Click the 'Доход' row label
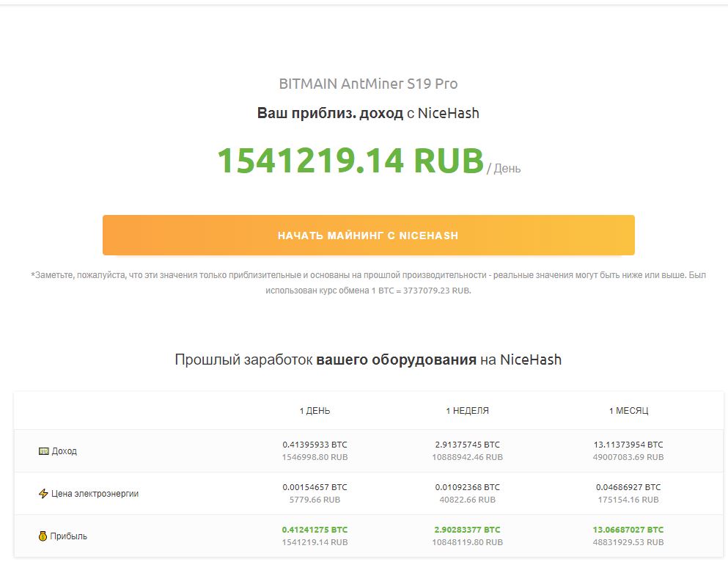 tap(64, 451)
